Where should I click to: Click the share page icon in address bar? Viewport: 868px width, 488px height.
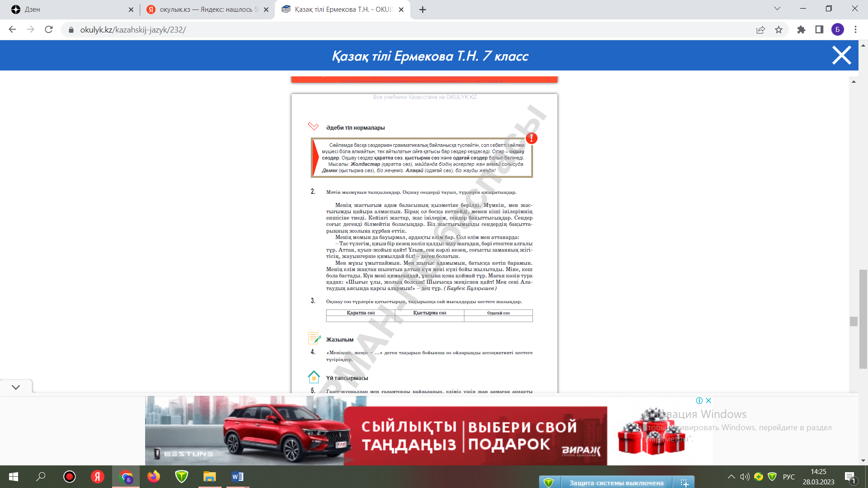click(x=760, y=30)
